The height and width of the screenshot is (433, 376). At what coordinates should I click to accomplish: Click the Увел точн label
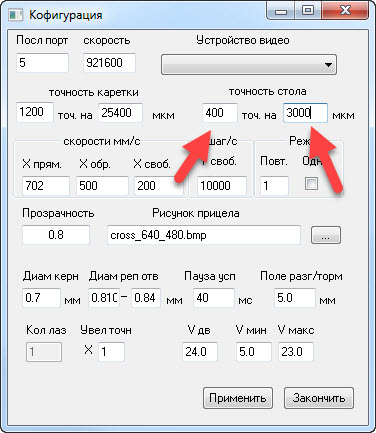pos(106,330)
